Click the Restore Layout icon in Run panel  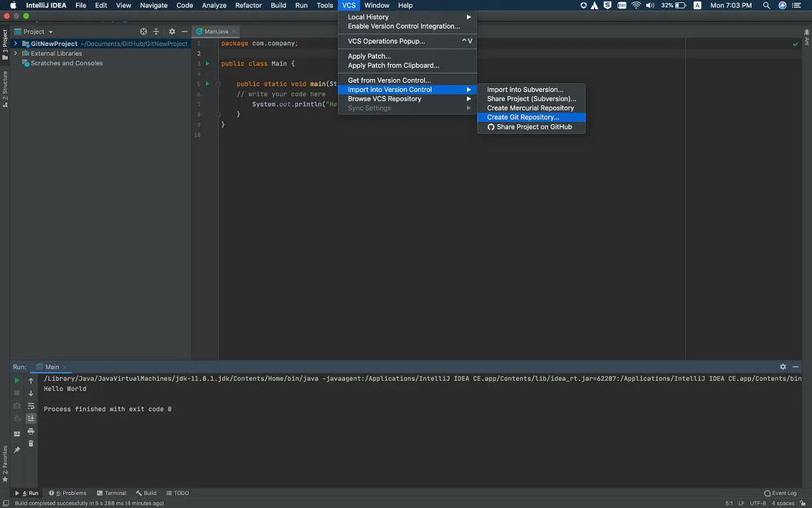tap(17, 433)
